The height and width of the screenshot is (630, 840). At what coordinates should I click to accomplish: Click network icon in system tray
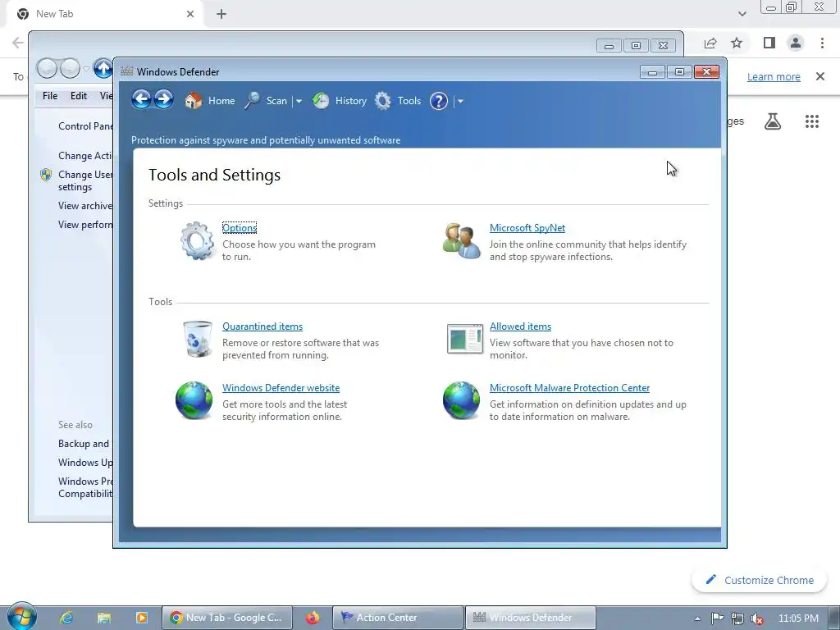point(737,619)
